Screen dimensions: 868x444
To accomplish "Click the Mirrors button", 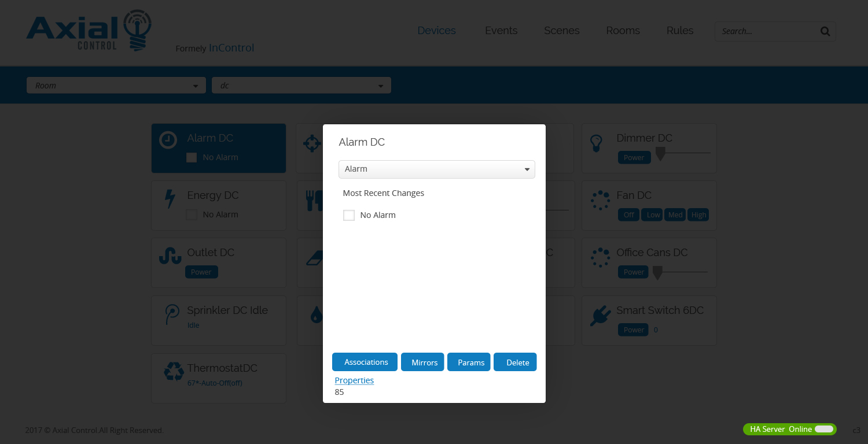I will click(x=422, y=362).
